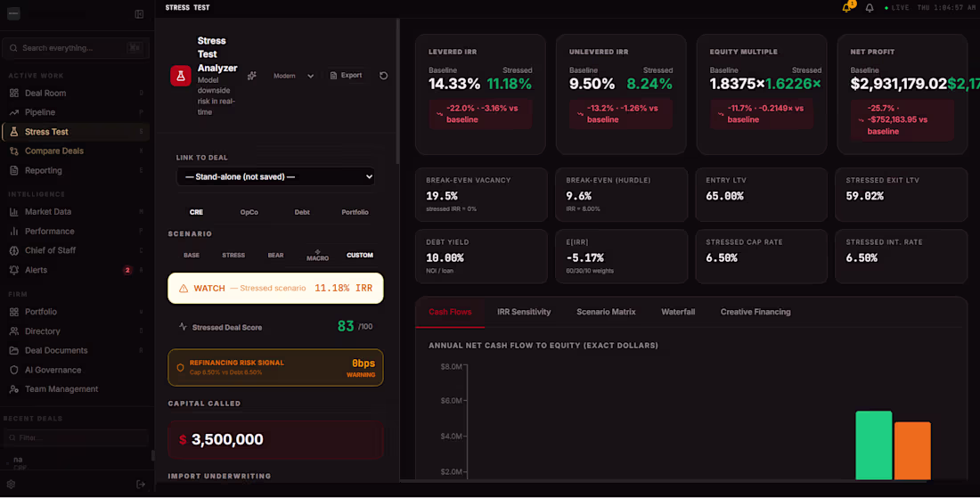The width and height of the screenshot is (980, 498).
Task: Choose the MACRO scenario
Action: click(x=317, y=256)
